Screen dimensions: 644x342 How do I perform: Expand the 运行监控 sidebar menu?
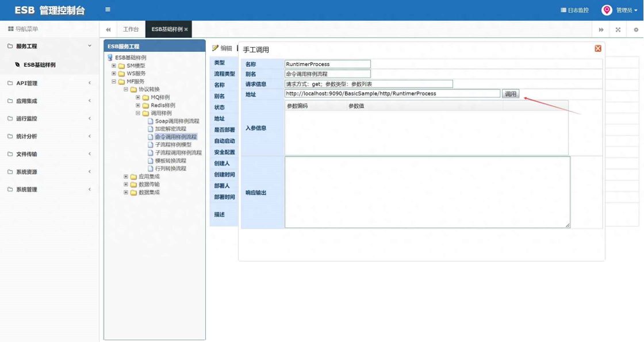coord(49,118)
